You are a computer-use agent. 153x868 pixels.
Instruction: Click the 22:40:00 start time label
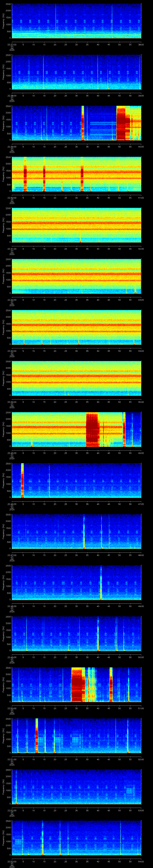pyautogui.click(x=12, y=198)
